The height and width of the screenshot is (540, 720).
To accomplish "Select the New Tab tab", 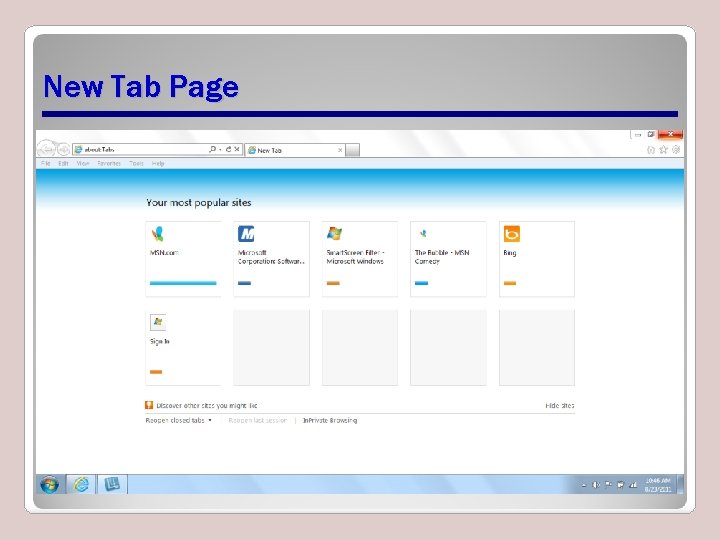I will point(295,150).
